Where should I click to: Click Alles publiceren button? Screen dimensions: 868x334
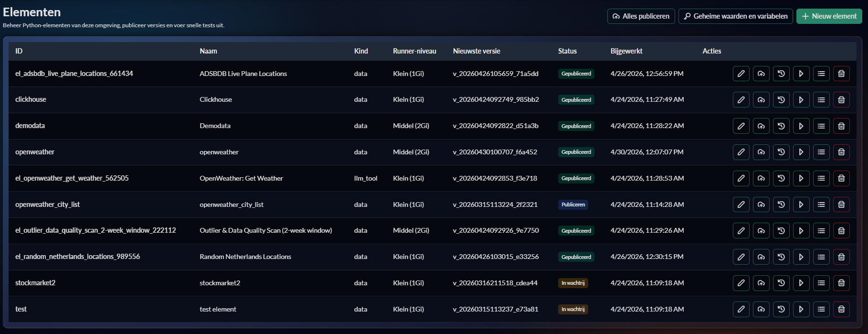tap(641, 16)
